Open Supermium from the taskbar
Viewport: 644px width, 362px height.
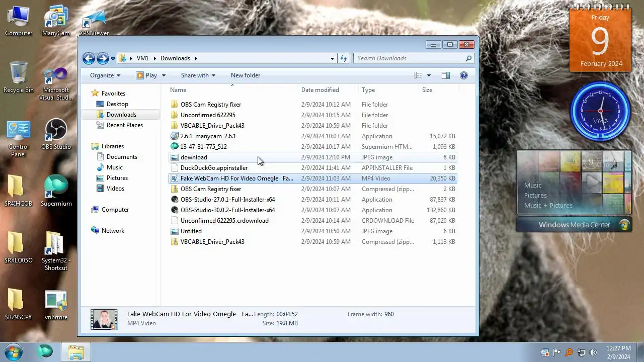point(45,351)
